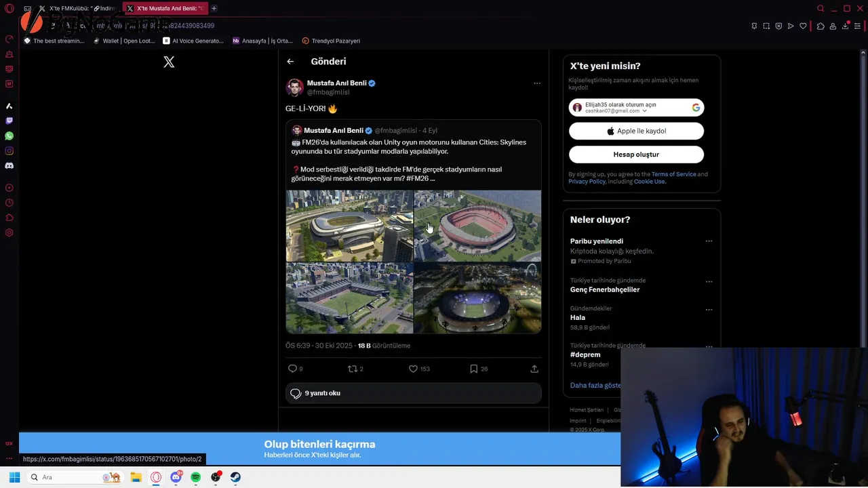This screenshot has width=868, height=488.
Task: Open the Windows Start button
Action: [x=14, y=477]
